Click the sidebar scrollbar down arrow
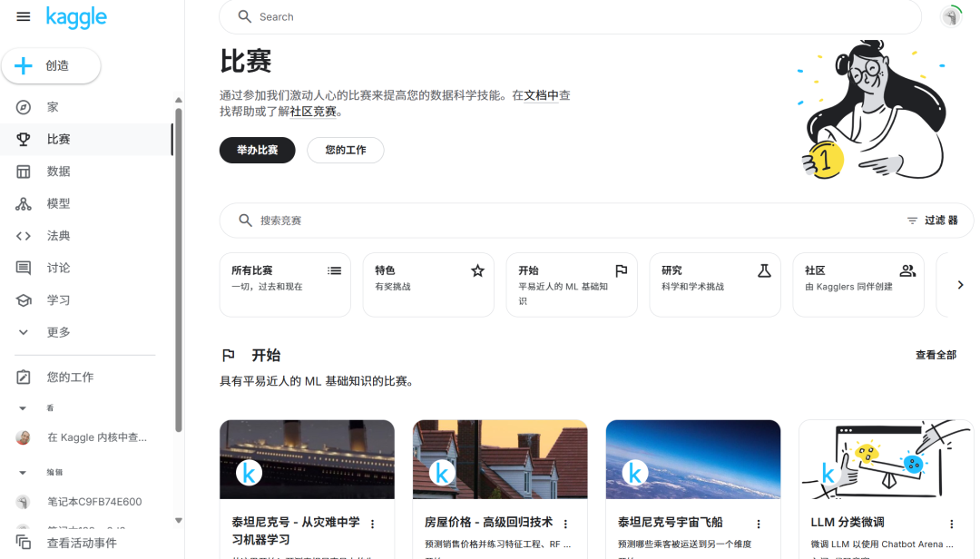Viewport: 980px width, 559px height. pos(179,520)
